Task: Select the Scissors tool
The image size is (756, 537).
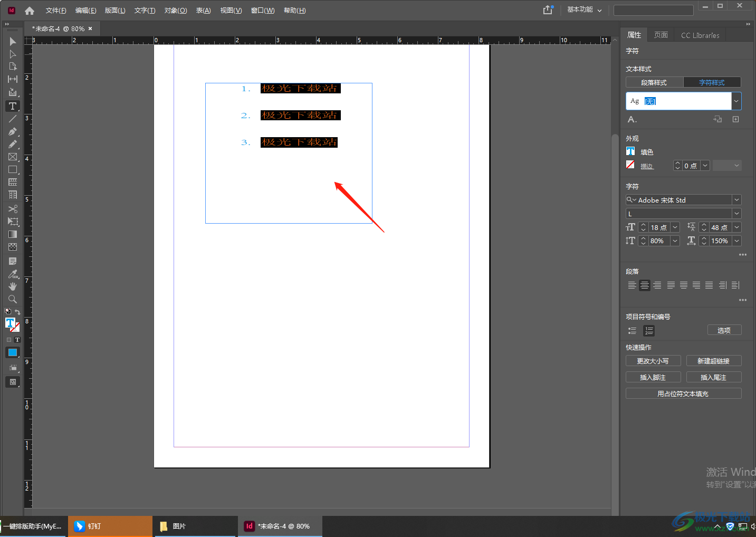Action: click(13, 209)
